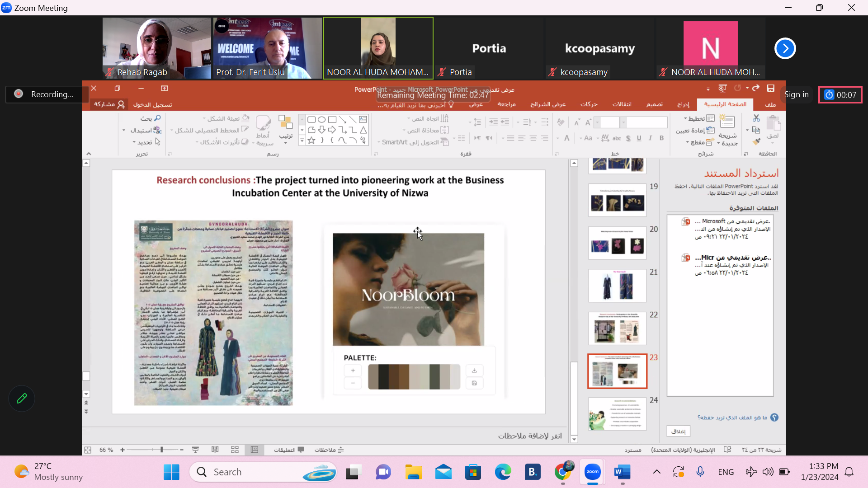Click Increase Font Size icon
The width and height of the screenshot is (868, 488).
pyautogui.click(x=588, y=122)
